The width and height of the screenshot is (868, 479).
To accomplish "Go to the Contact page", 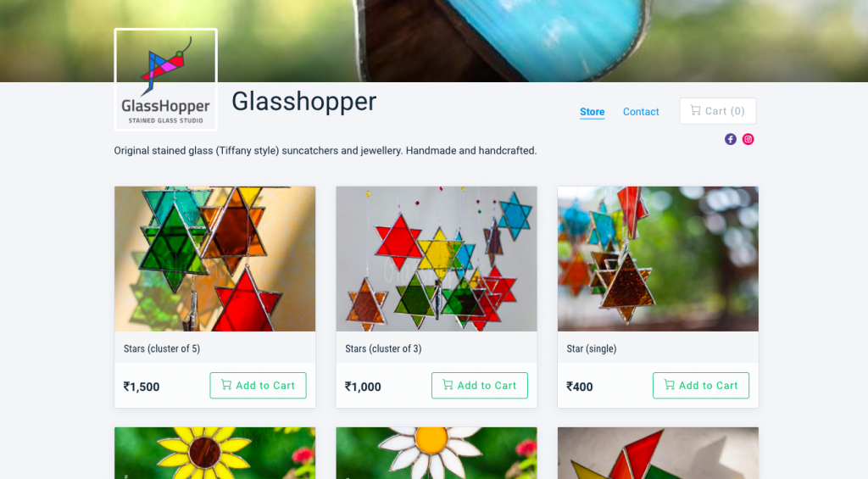I will tap(641, 112).
